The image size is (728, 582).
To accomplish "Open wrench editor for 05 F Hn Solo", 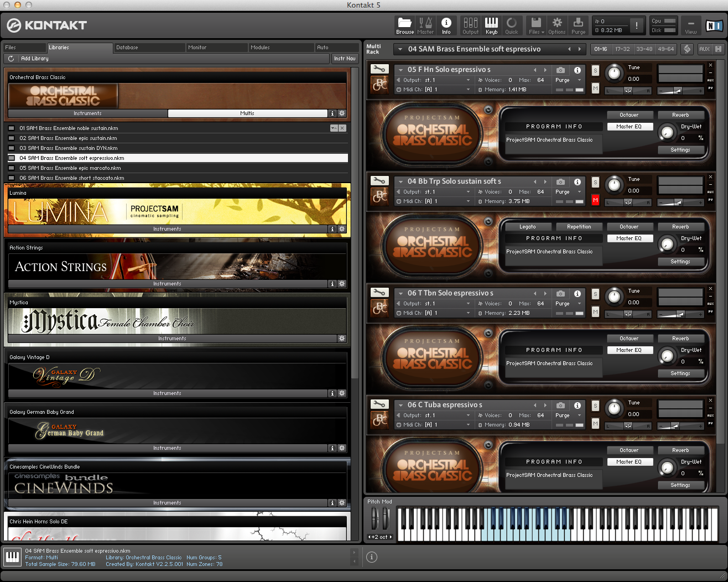I will coord(379,69).
